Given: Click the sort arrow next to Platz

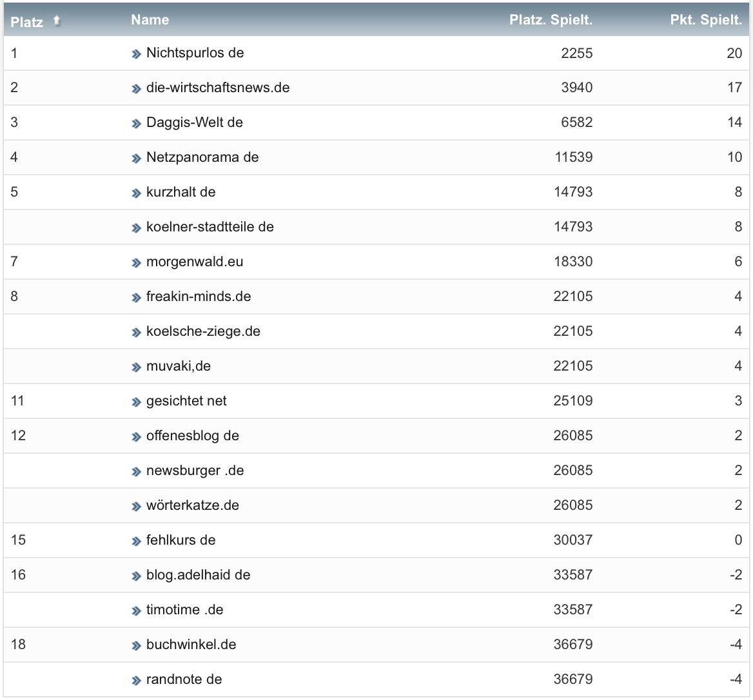Looking at the screenshot, I should 57,21.
